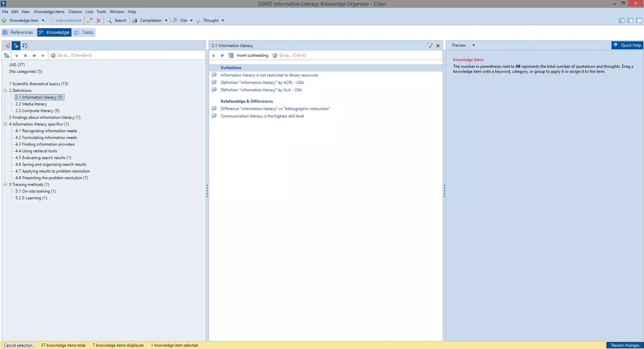Open the Thought dropdown arrow
644x349 pixels.
click(223, 21)
